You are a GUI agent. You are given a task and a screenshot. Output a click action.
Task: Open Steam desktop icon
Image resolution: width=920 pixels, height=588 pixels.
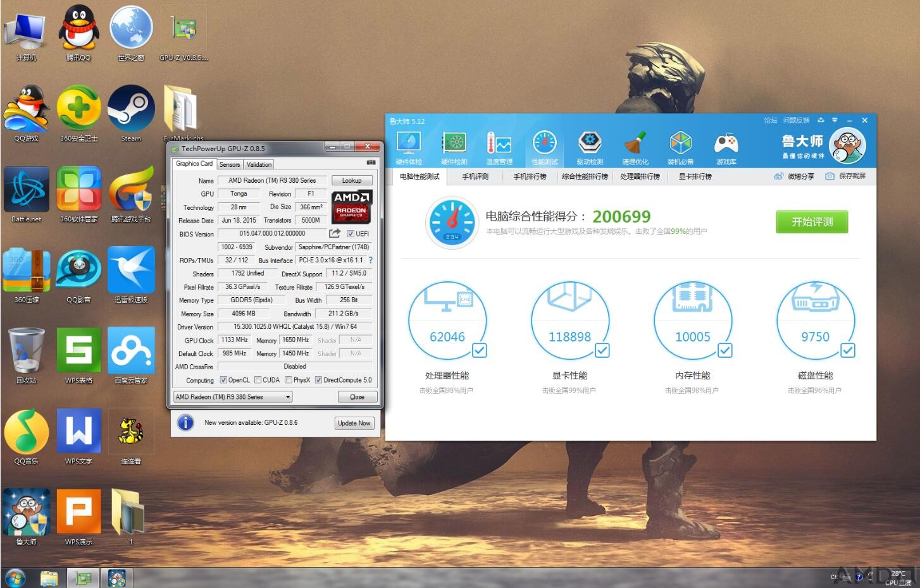point(131,114)
